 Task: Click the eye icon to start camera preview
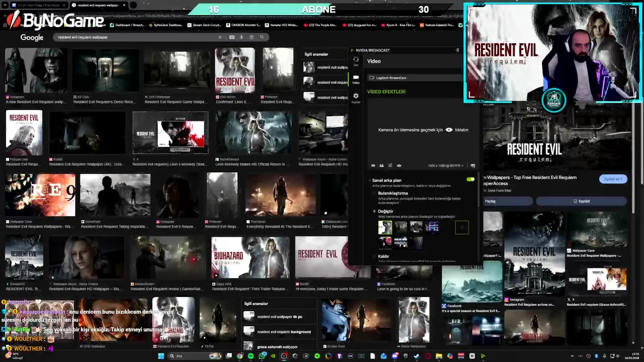[x=449, y=130]
